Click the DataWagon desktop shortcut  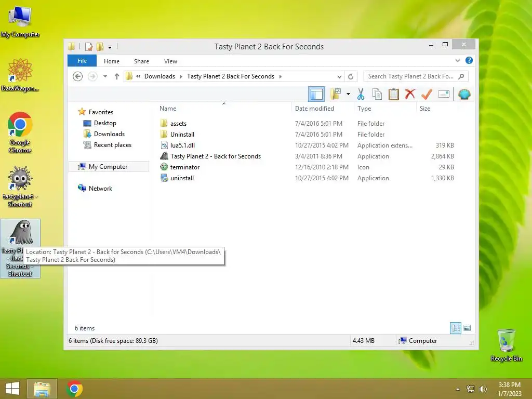tap(20, 75)
